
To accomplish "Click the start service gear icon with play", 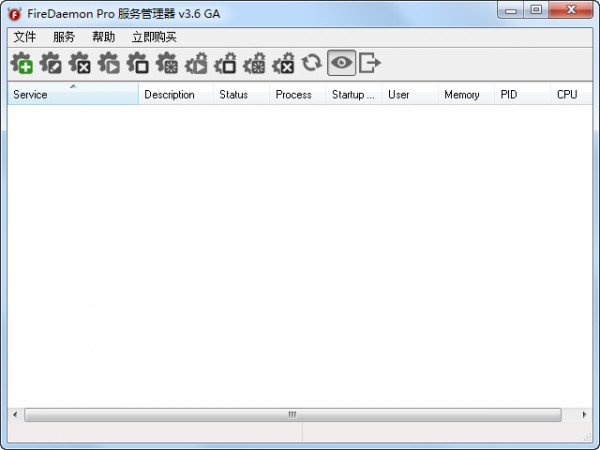I will (109, 63).
